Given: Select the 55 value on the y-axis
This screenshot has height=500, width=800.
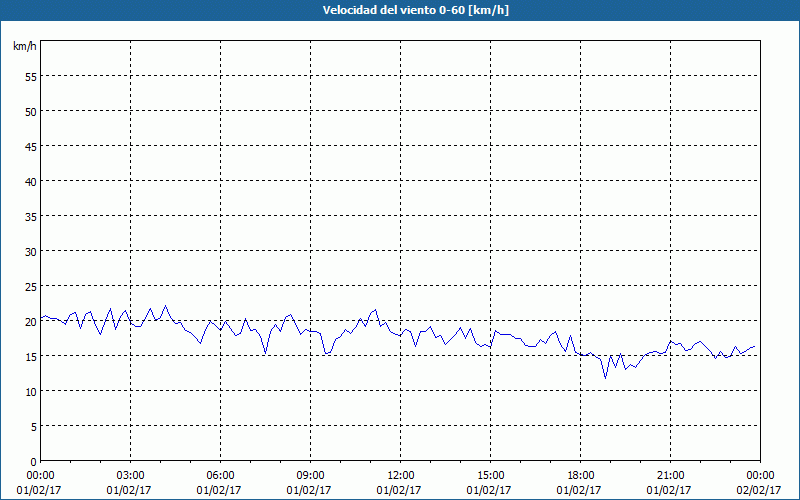Looking at the screenshot, I should pos(30,76).
